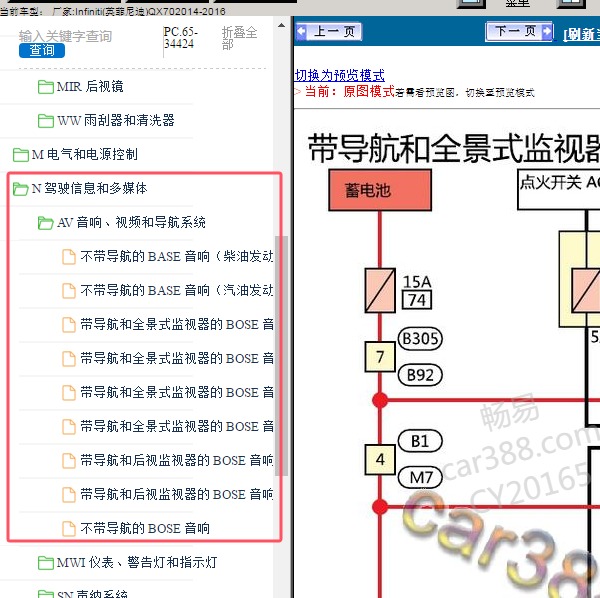Click the MWI 仪表 folder icon

tap(46, 563)
